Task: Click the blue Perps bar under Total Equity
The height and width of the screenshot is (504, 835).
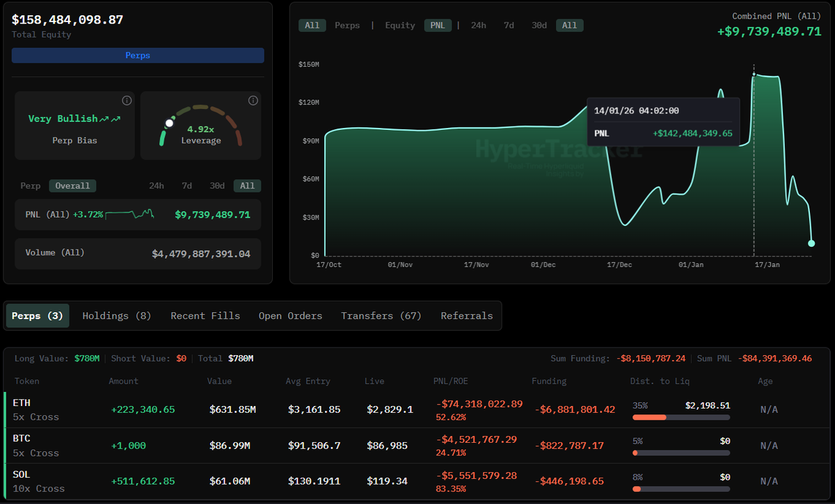Action: coord(138,55)
